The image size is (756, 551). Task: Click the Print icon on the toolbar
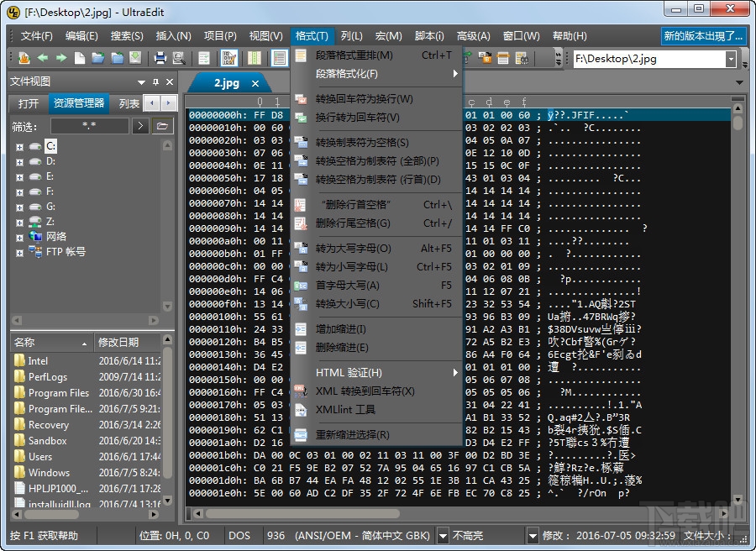pyautogui.click(x=159, y=57)
